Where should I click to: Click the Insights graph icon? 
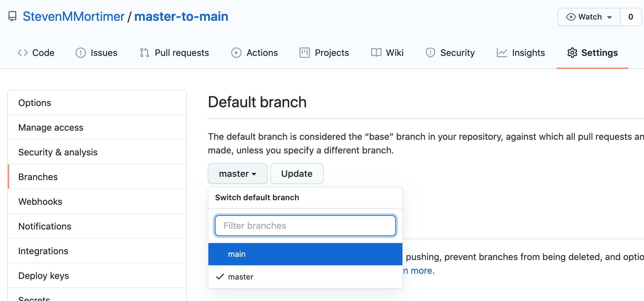[x=502, y=53]
